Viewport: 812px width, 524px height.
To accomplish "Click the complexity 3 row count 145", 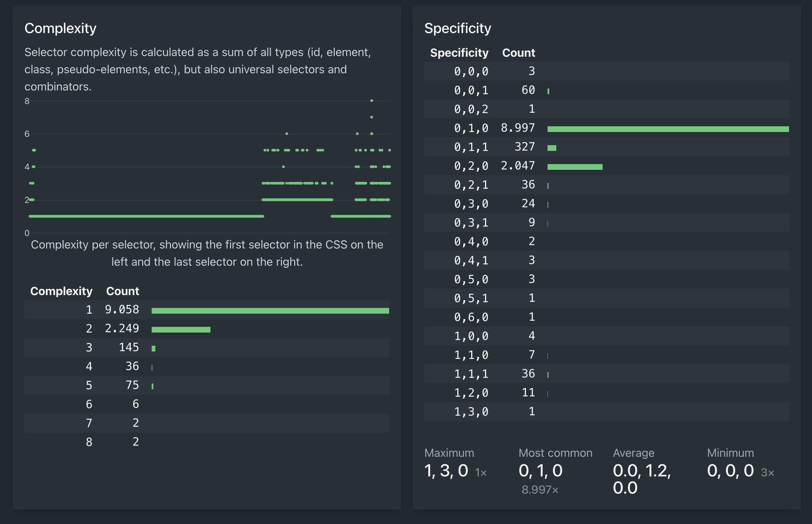I will [129, 347].
